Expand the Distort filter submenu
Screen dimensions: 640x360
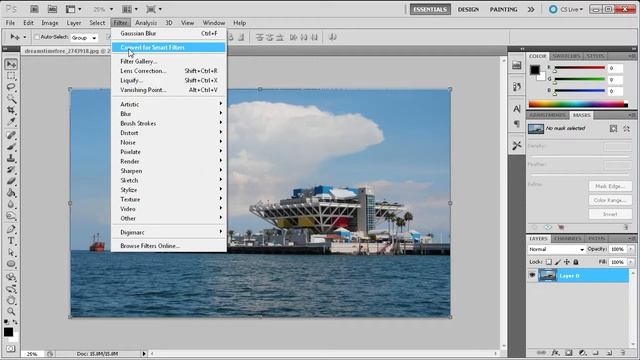(169, 133)
